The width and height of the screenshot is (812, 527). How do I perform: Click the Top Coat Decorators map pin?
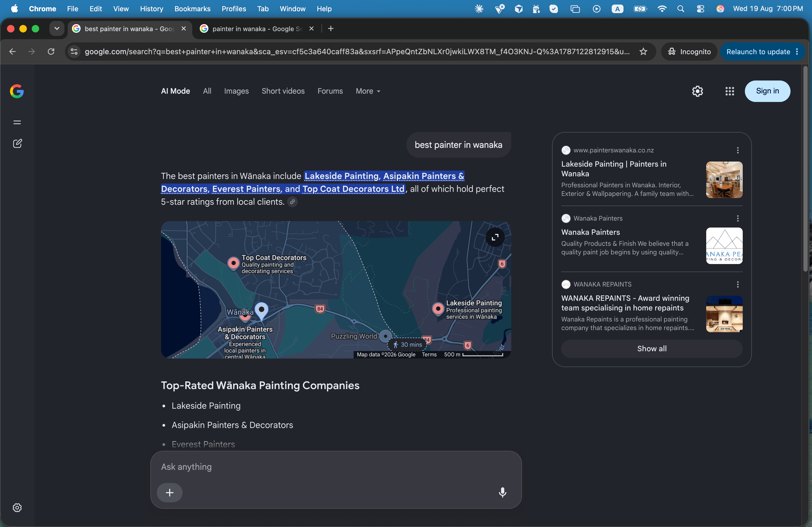[x=233, y=263]
